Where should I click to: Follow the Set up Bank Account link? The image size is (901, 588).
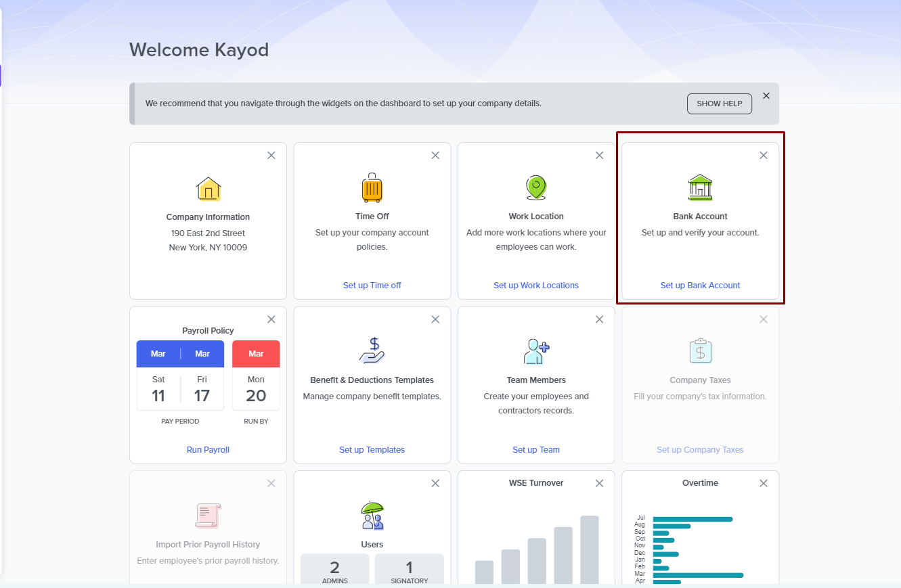[700, 286]
